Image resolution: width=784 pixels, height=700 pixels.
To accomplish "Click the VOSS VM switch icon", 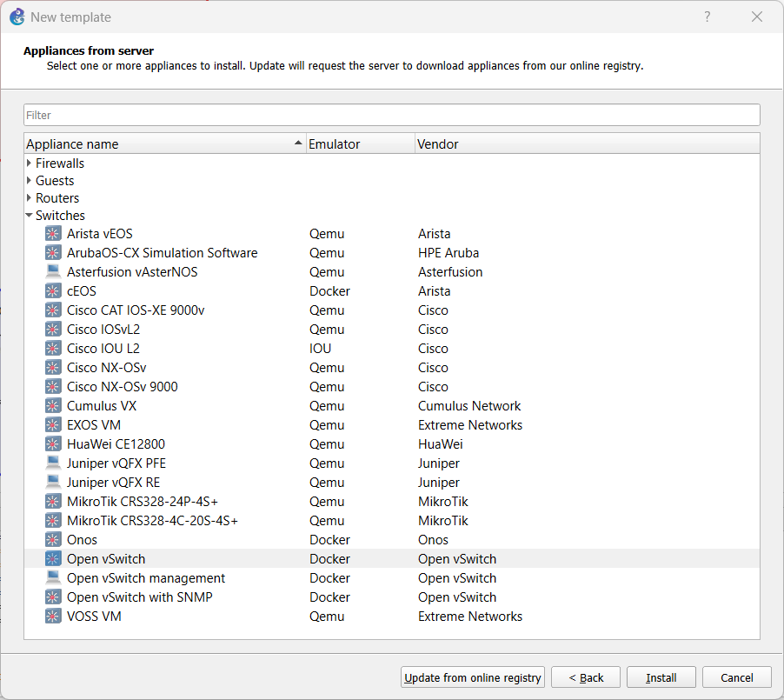I will click(x=53, y=617).
